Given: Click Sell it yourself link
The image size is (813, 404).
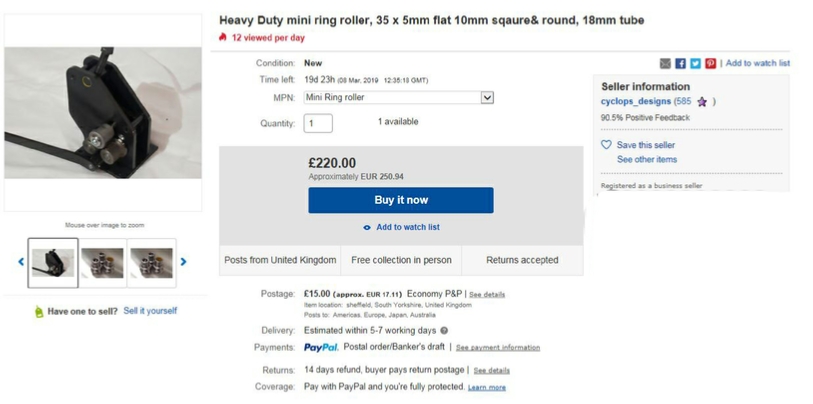Looking at the screenshot, I should point(150,311).
